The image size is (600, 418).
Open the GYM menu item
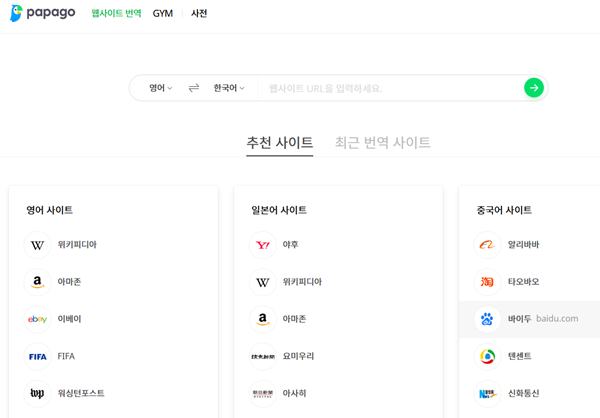163,13
